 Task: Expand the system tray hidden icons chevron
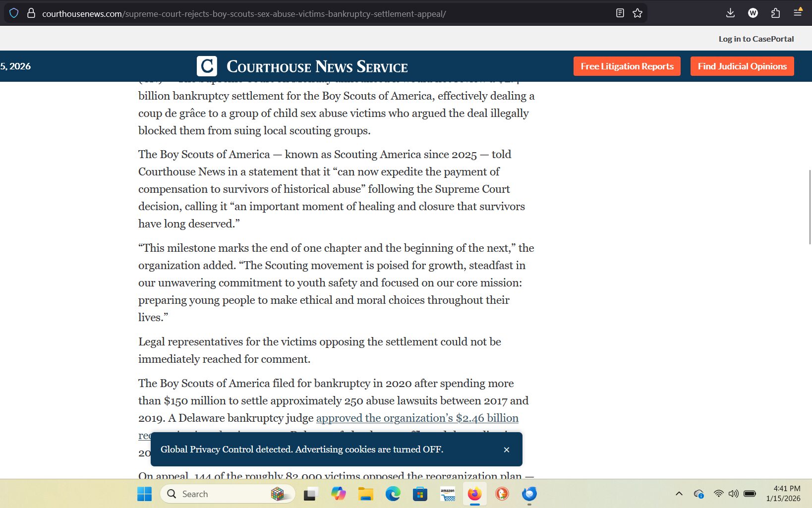tap(679, 494)
